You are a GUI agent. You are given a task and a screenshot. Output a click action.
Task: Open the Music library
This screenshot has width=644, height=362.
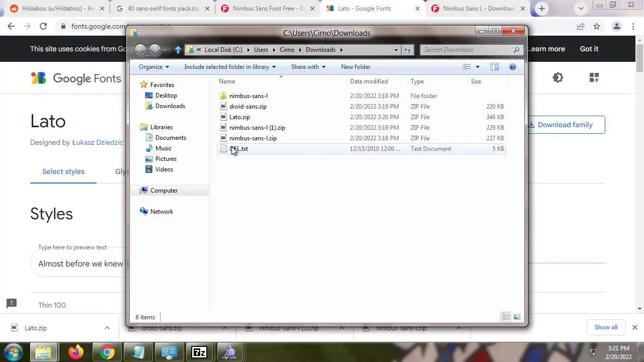pyautogui.click(x=163, y=148)
